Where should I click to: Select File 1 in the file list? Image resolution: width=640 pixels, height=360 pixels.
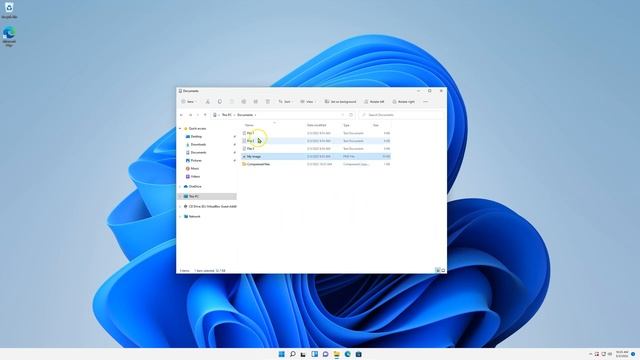pyautogui.click(x=316, y=133)
